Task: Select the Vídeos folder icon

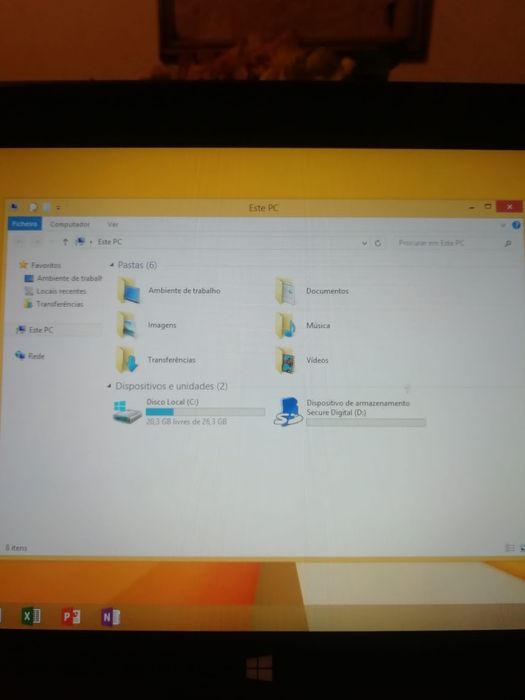Action: [286, 360]
